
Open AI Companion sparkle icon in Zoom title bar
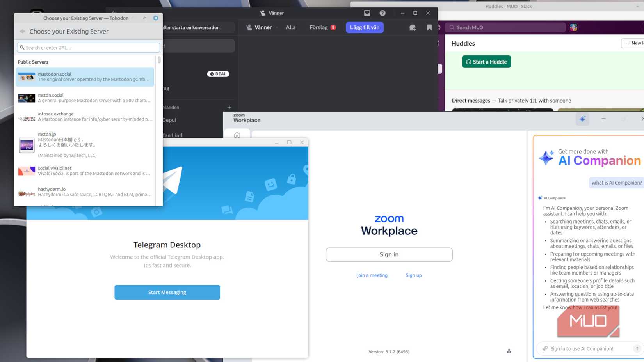[x=582, y=119]
